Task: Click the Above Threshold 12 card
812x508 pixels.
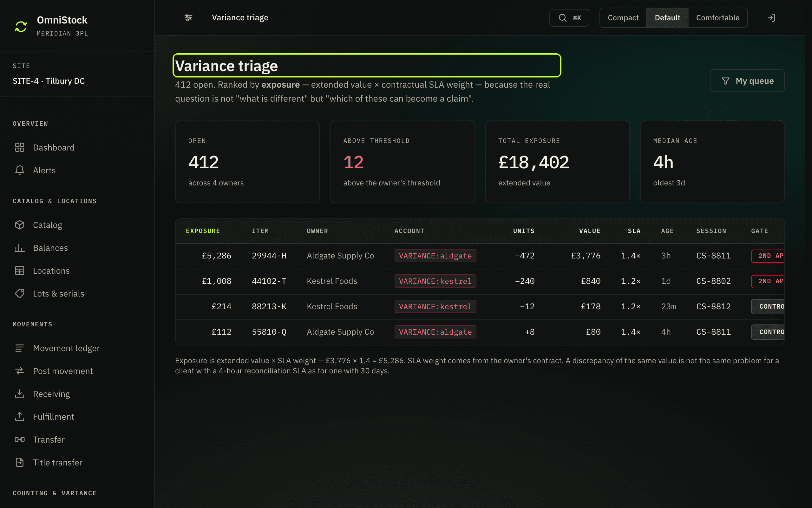Action: (x=402, y=162)
